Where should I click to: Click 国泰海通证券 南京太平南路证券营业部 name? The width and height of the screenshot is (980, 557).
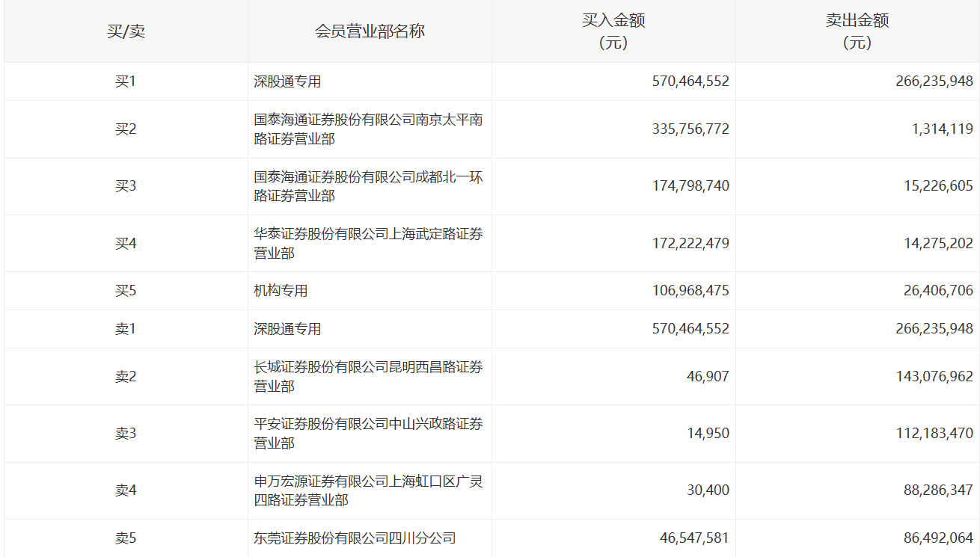[368, 129]
